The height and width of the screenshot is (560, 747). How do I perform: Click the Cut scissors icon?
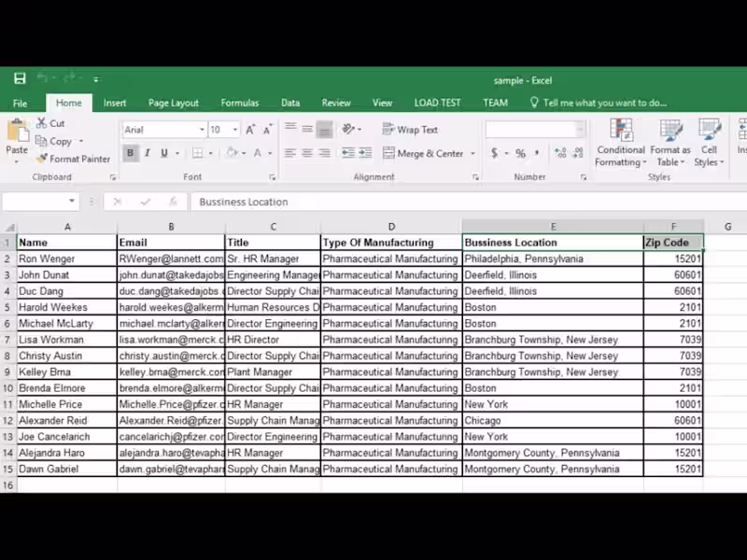(42, 123)
